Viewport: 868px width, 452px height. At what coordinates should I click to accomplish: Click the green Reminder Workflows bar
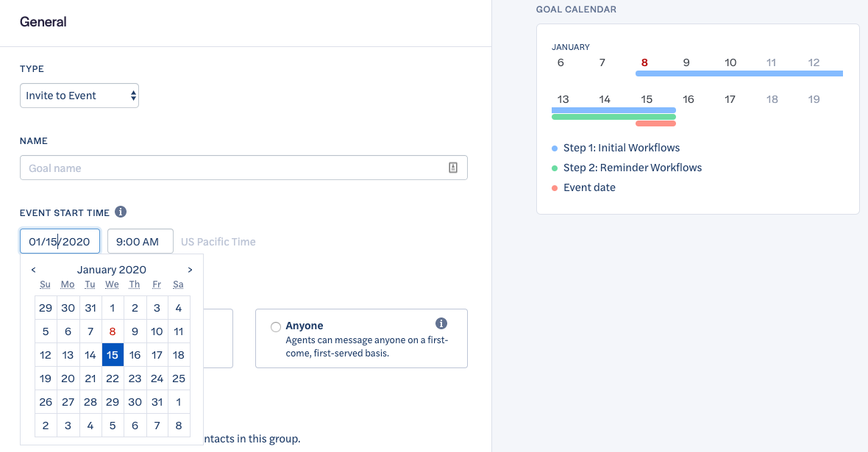coord(614,117)
